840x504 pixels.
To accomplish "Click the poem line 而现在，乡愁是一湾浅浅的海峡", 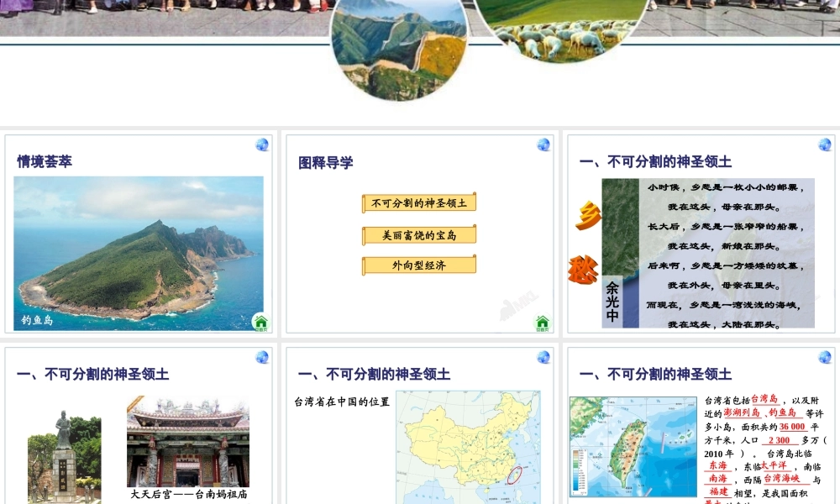I will [x=724, y=305].
